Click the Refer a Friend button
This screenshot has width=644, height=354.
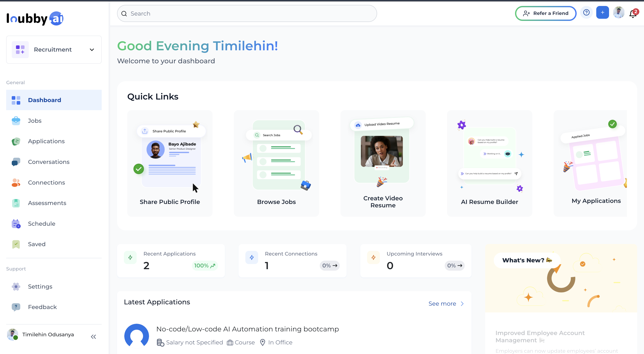(x=546, y=13)
